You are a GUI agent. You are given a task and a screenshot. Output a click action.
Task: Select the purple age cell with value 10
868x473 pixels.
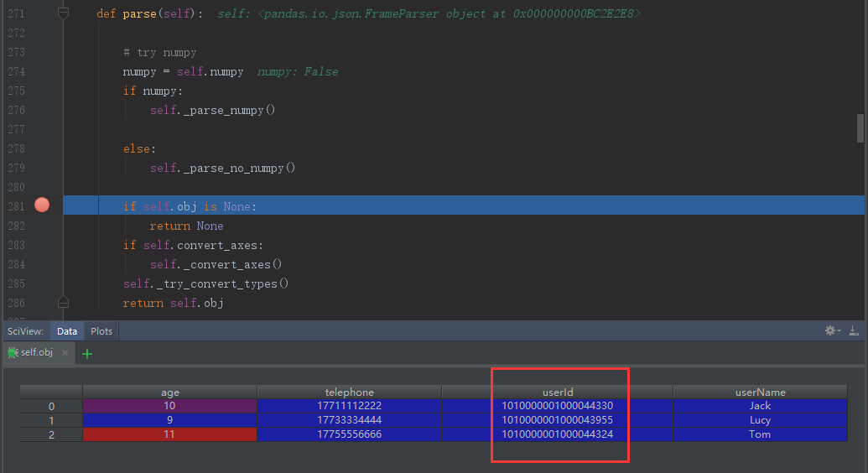(169, 406)
